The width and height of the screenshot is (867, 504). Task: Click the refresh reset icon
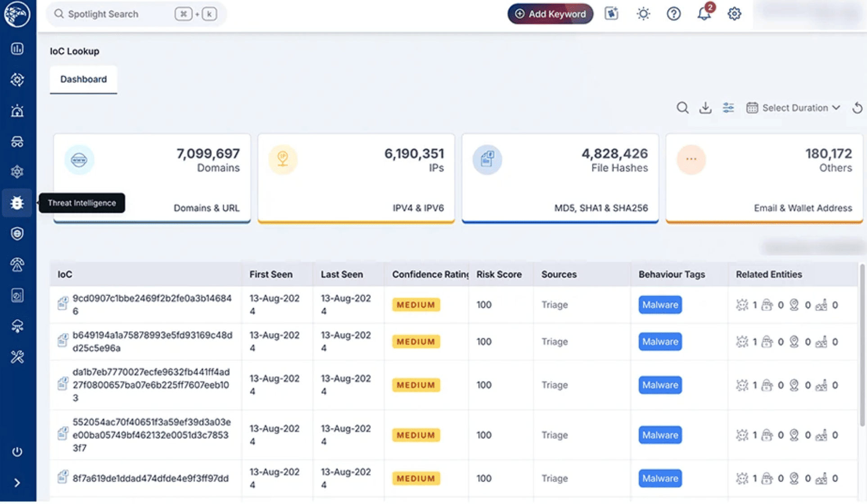click(857, 108)
